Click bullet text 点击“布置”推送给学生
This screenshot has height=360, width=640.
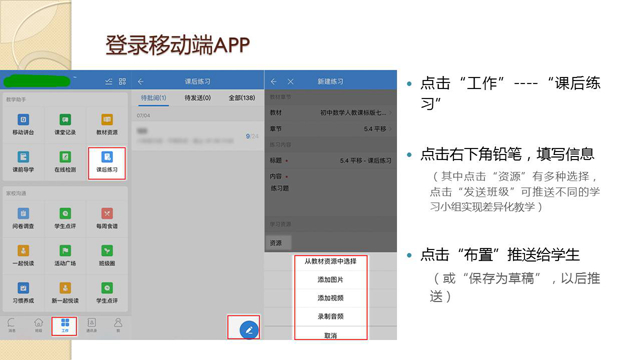point(500,255)
